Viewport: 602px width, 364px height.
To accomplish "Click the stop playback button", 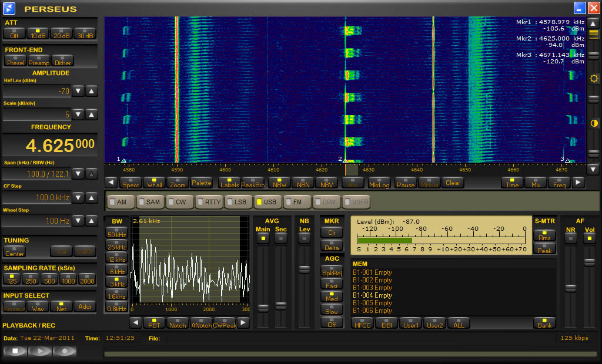I will [x=15, y=351].
